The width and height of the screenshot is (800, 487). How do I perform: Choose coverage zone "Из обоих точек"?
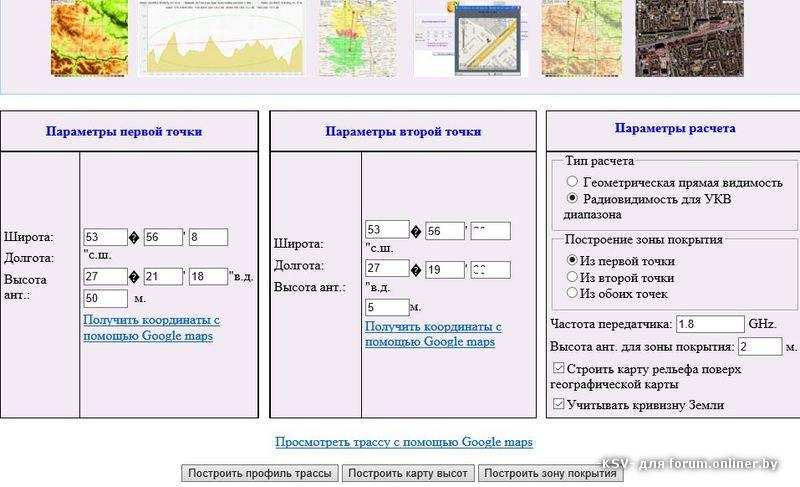(x=572, y=293)
